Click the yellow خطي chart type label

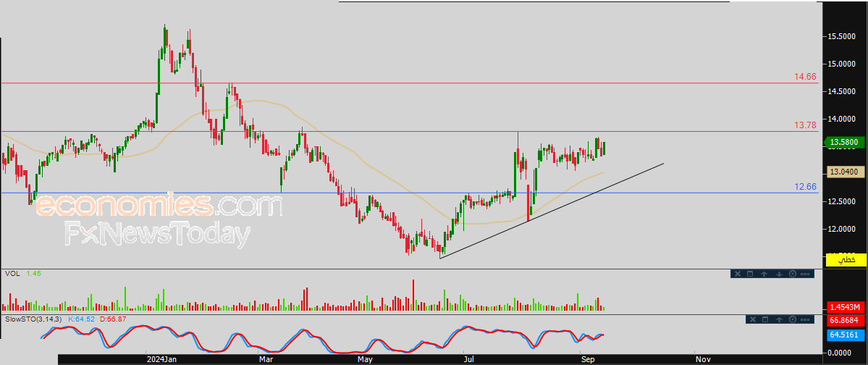coord(847,259)
